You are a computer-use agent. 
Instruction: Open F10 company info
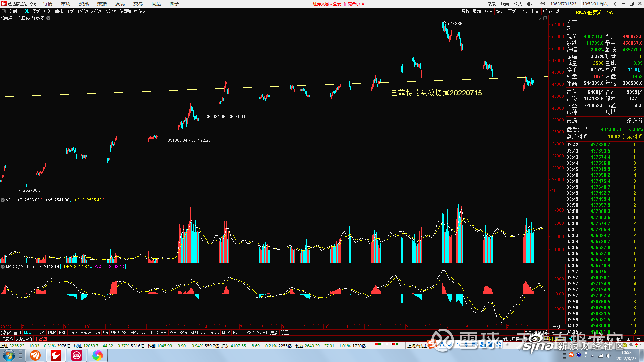coord(524,11)
